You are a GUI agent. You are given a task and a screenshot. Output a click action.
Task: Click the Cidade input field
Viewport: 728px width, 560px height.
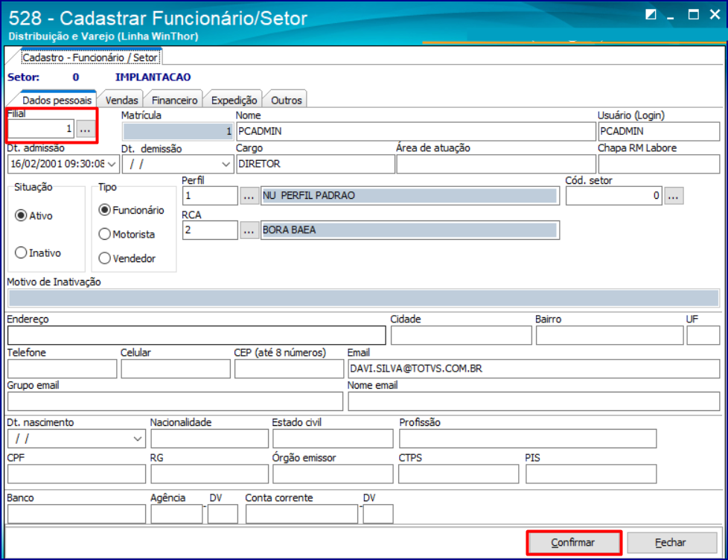(x=461, y=335)
